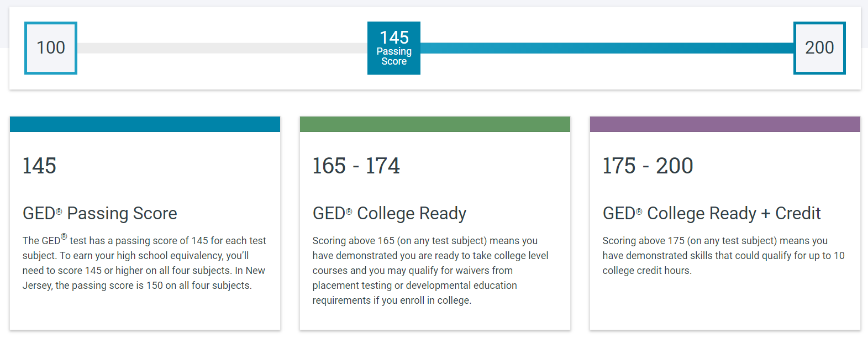Click the ® symbol in the College Ready + Credit title
This screenshot has height=338, width=868.
[639, 212]
